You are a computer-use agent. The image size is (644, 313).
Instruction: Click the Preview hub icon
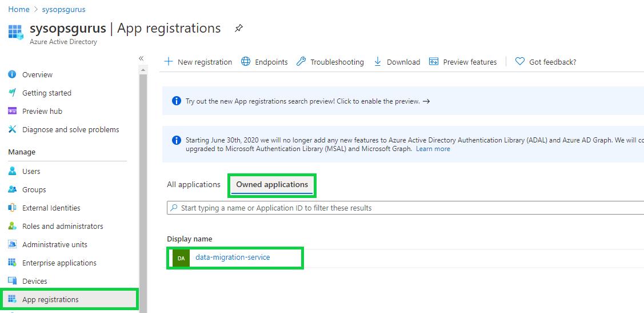click(x=13, y=111)
